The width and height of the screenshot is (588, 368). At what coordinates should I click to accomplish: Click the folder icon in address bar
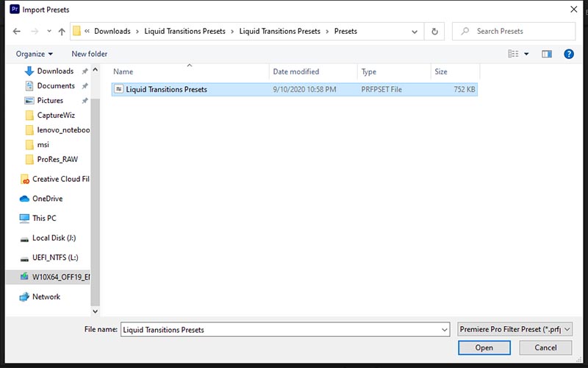[77, 31]
